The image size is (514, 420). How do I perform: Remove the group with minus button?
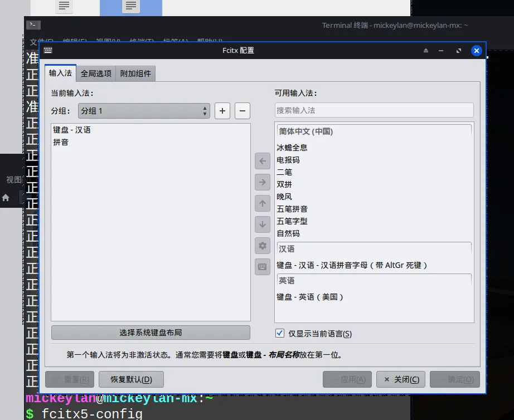(243, 111)
